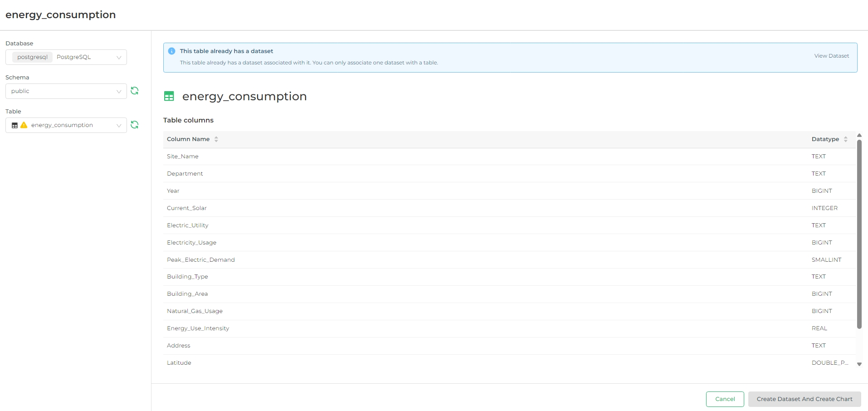Click the info icon in the alert banner

tap(171, 51)
